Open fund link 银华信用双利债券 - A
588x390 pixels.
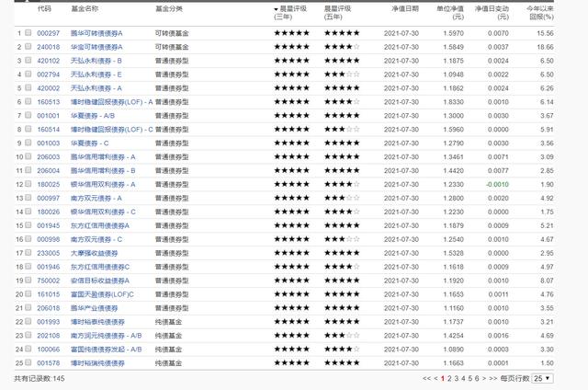[103, 185]
